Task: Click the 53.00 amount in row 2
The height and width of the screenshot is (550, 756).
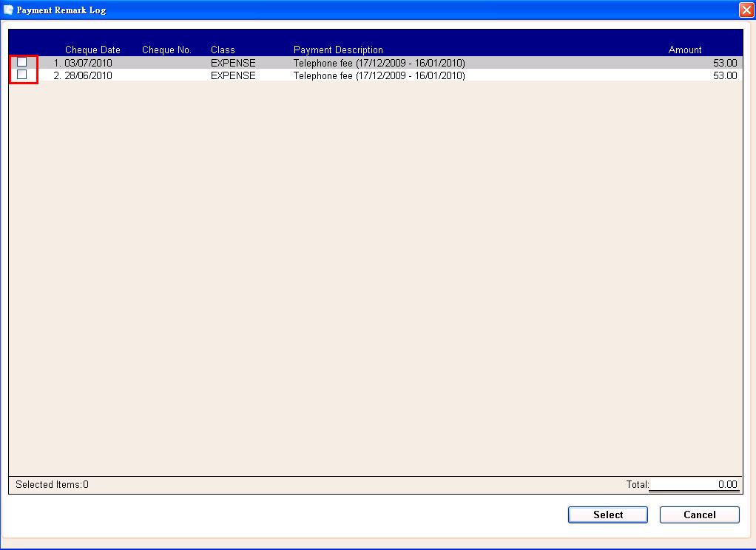Action: pyautogui.click(x=725, y=75)
